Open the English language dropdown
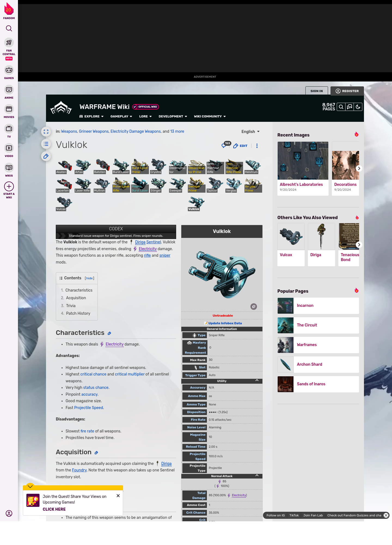The width and height of the screenshot is (392, 545). 250,132
